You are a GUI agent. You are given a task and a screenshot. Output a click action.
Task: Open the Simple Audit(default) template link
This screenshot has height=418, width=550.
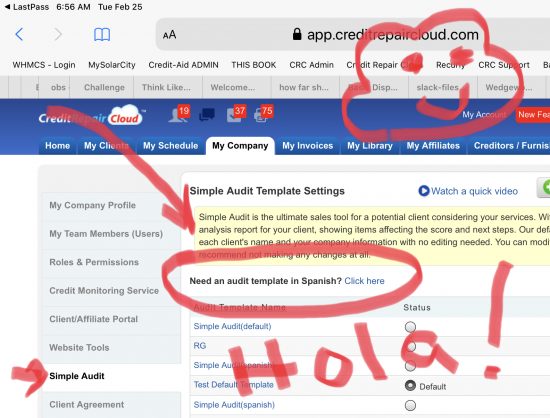pos(232,326)
